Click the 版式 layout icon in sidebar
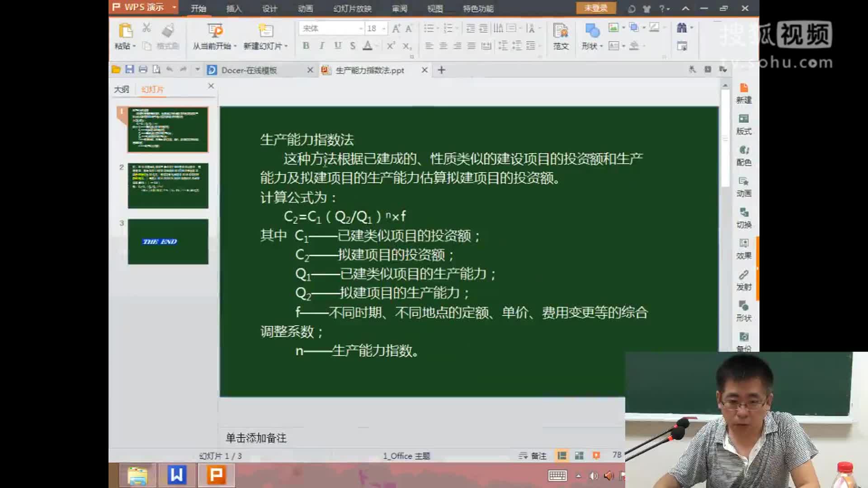Screen dimensions: 868x488 [x=744, y=119]
